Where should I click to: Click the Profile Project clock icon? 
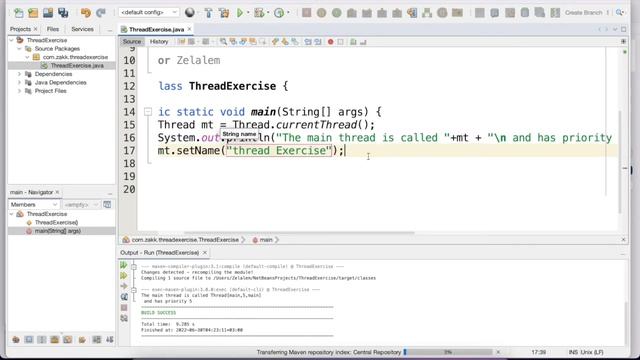[279, 13]
